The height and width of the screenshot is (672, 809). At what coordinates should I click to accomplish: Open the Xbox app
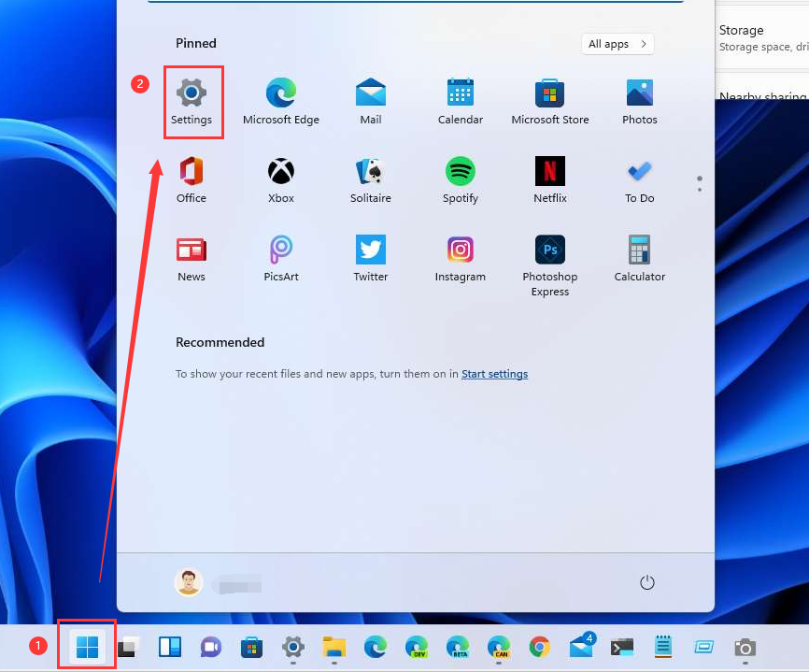point(280,180)
